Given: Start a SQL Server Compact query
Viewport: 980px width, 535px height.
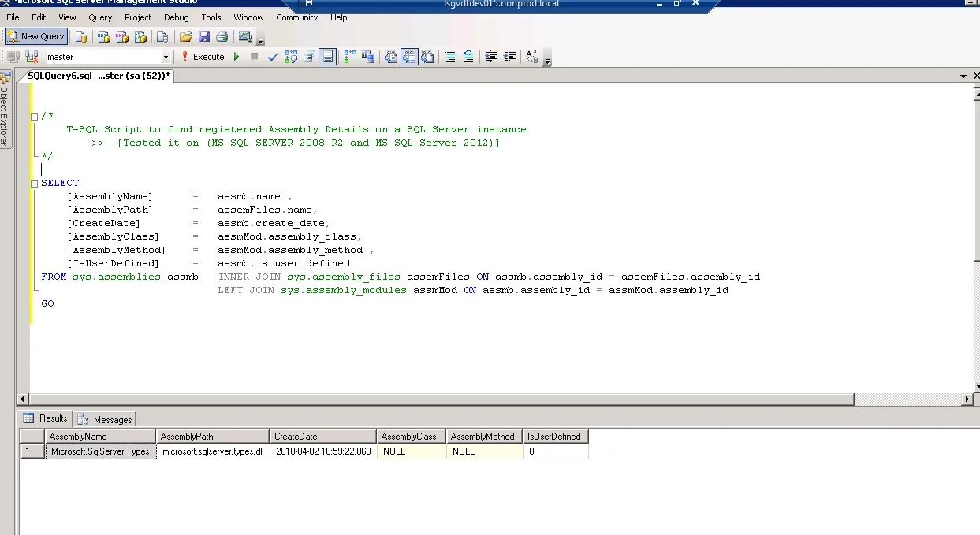Looking at the screenshot, I should point(162,36).
